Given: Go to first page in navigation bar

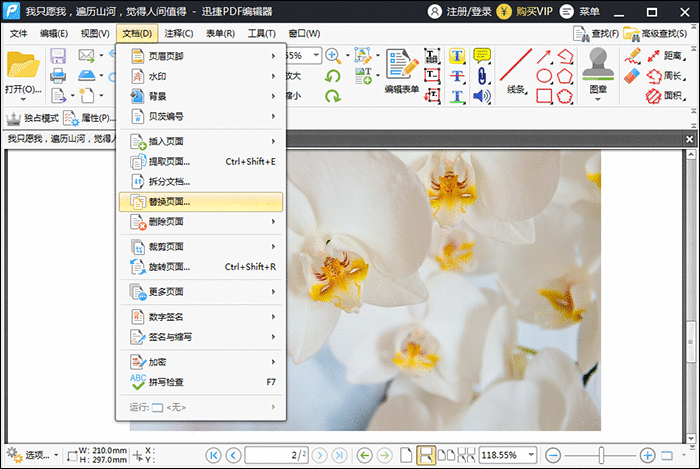Looking at the screenshot, I should (213, 455).
